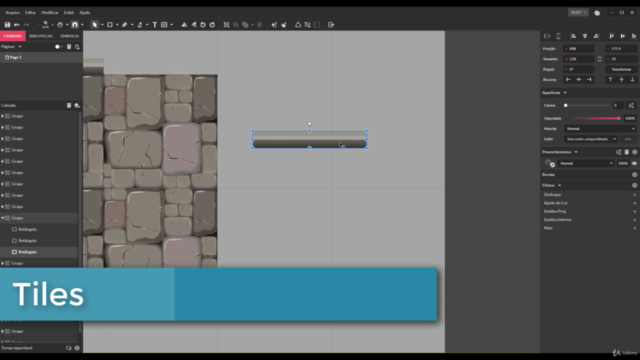640x360 pixels.
Task: Add a border with Bordas plus icon
Action: click(635, 175)
